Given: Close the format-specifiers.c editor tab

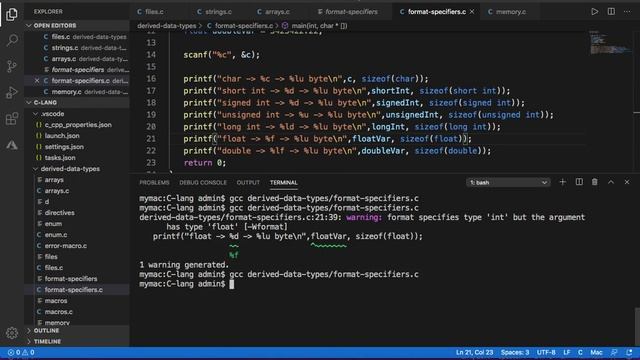Looking at the screenshot, I should click(472, 12).
